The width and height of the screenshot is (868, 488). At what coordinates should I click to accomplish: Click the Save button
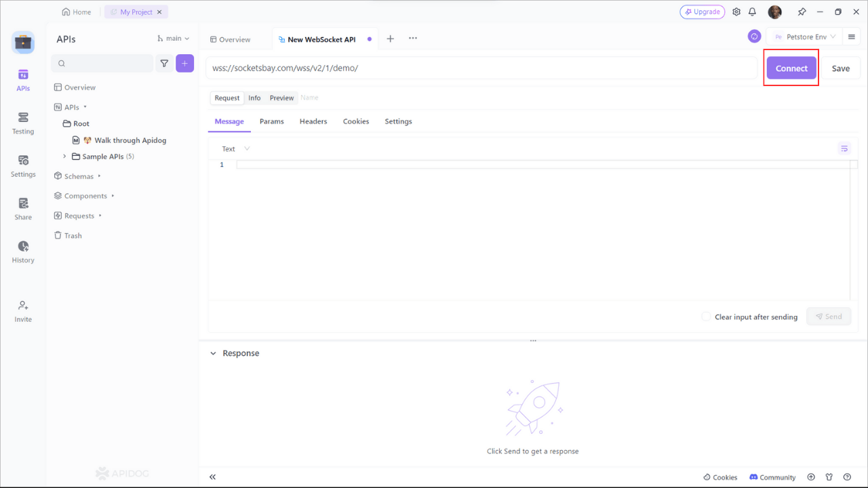(x=841, y=68)
